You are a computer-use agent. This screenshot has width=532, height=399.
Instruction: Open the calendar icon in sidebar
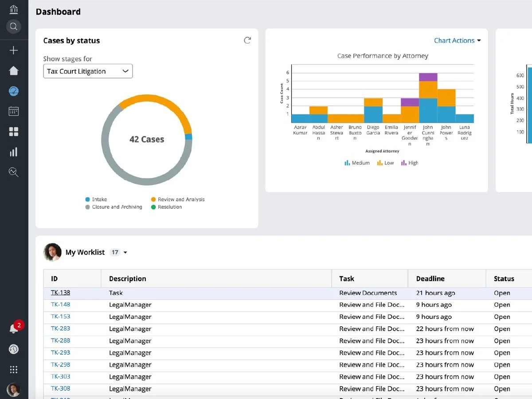[14, 111]
